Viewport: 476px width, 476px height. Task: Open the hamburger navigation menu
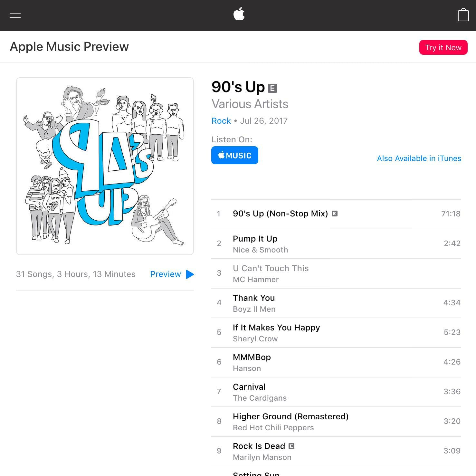[x=15, y=15]
